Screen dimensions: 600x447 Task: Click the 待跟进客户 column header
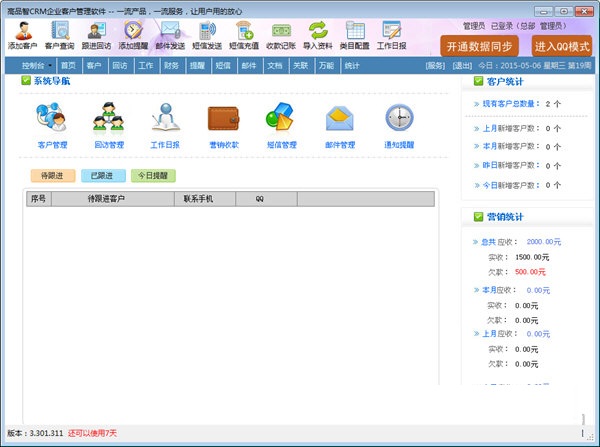pos(113,199)
